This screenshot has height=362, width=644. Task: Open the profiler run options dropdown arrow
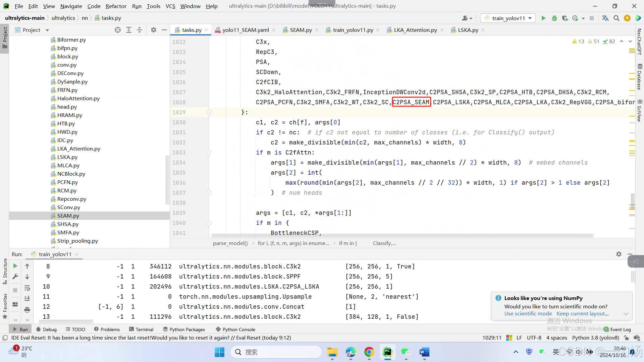click(583, 18)
